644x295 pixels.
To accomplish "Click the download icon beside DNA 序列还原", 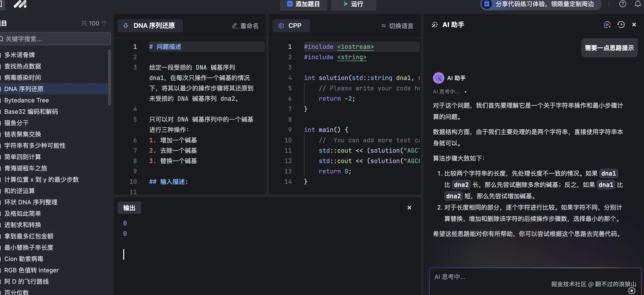I will pos(126,26).
